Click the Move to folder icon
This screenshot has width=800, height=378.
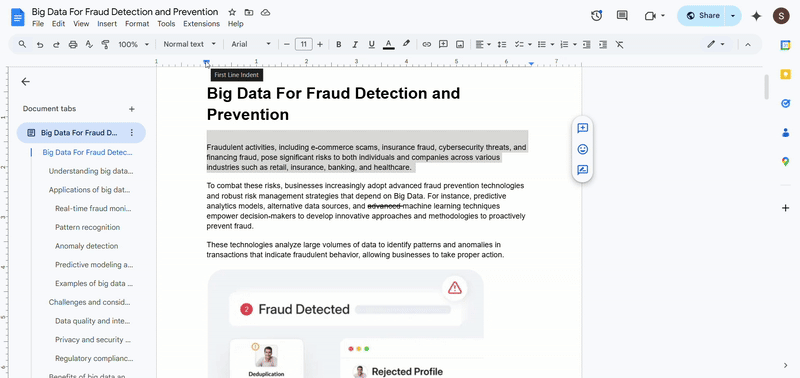248,12
